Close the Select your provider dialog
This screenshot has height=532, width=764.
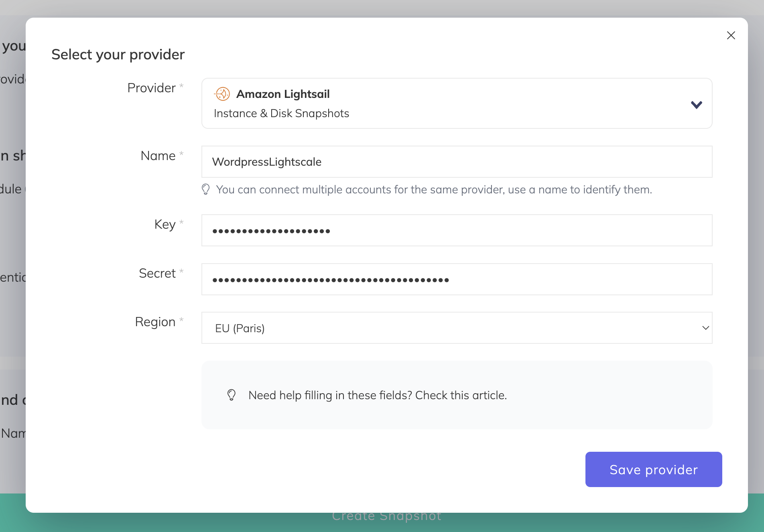click(x=731, y=35)
